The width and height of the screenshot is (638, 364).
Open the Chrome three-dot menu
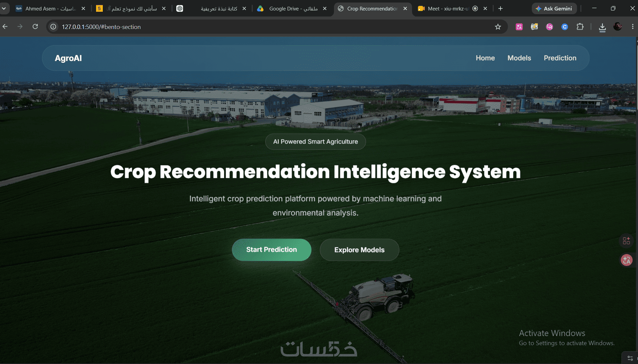tap(632, 27)
